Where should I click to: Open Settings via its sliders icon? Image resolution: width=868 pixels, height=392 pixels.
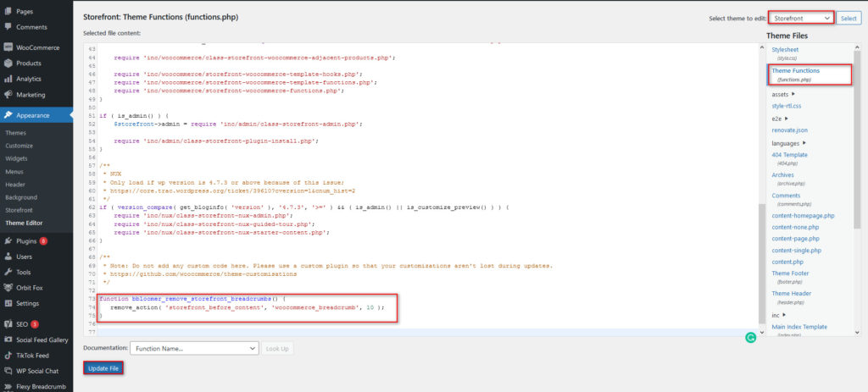(8, 303)
